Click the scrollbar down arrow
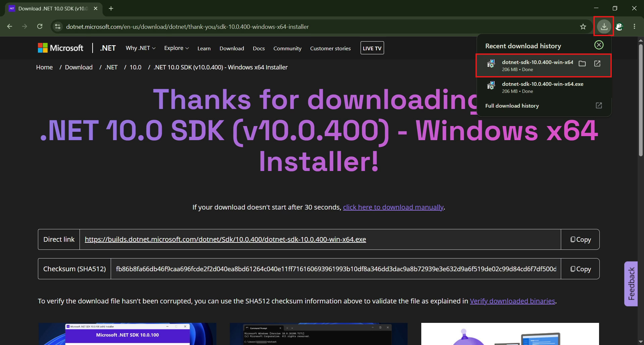This screenshot has width=644, height=345. [640, 342]
